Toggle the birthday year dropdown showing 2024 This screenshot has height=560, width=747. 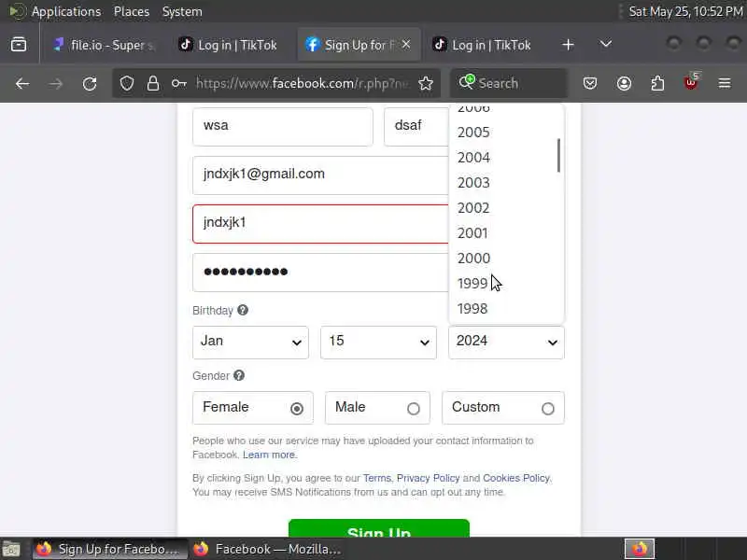pyautogui.click(x=506, y=342)
